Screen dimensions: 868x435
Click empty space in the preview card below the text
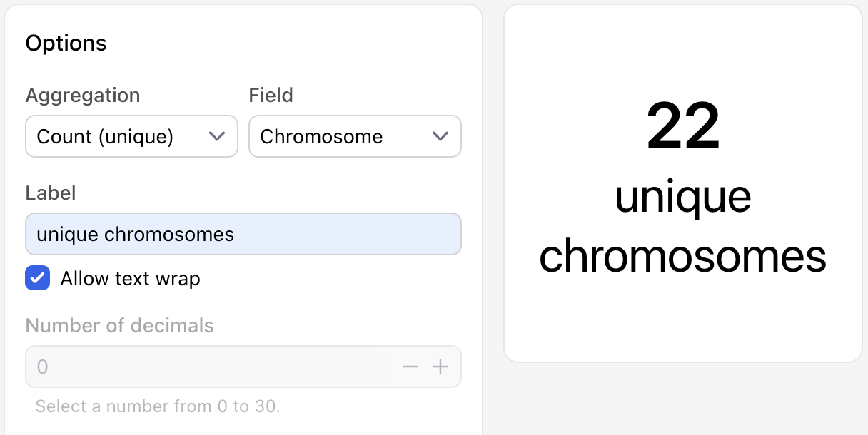coord(682,321)
